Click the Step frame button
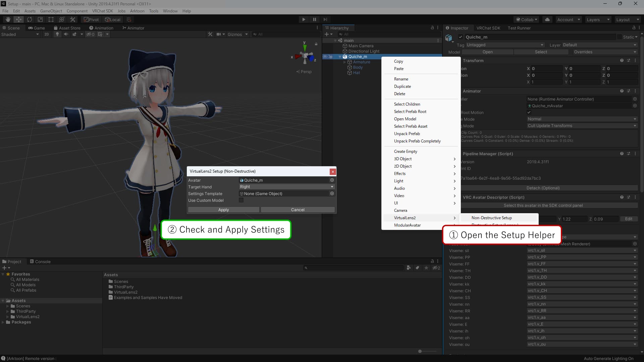The image size is (644, 362). pyautogui.click(x=325, y=19)
